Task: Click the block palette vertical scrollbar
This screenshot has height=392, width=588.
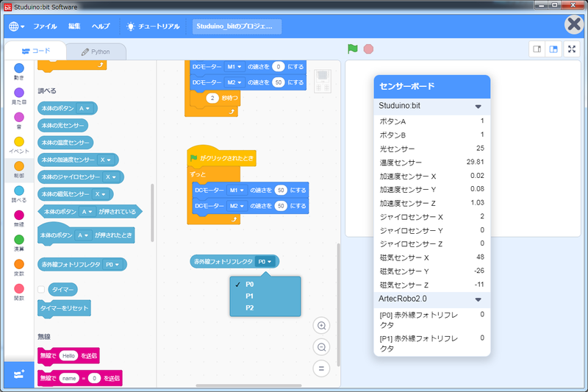Action: tap(152, 213)
